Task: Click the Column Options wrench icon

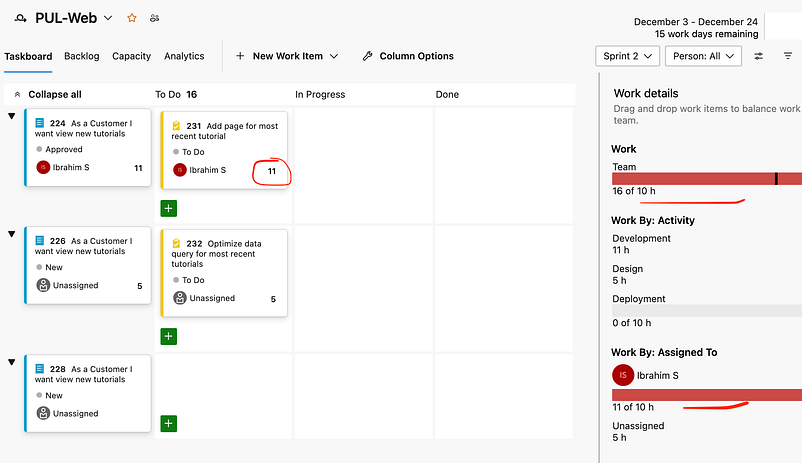Action: point(367,56)
